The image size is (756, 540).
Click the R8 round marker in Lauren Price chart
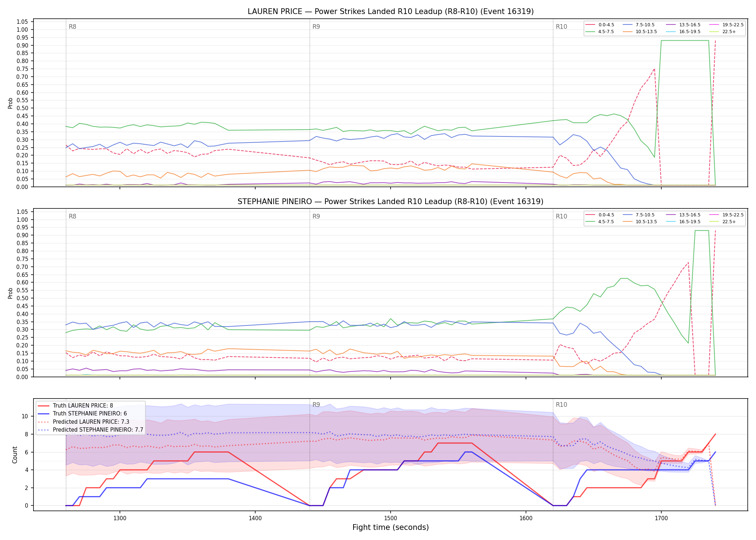[x=72, y=27]
